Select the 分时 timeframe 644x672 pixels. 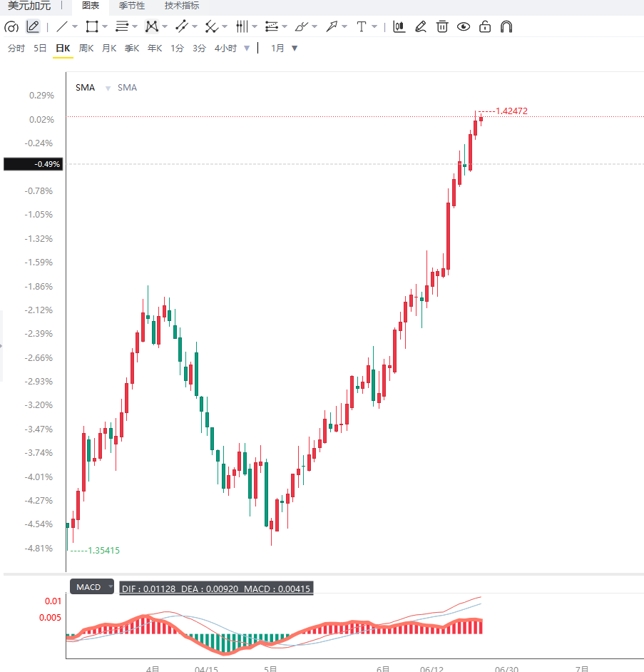[16, 48]
